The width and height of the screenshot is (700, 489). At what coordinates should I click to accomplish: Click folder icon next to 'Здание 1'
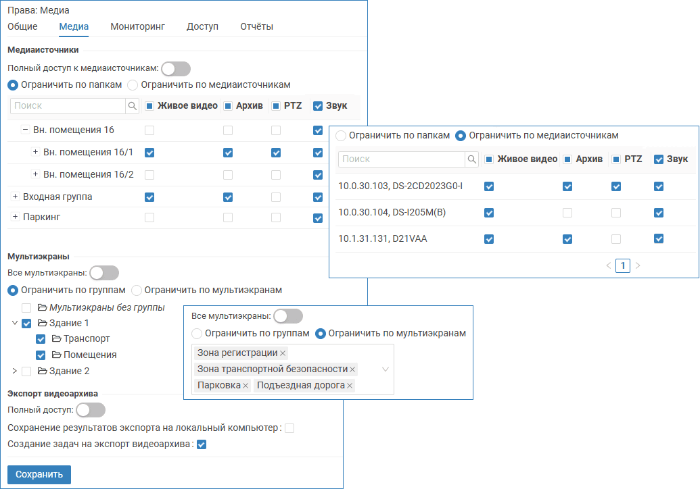tap(42, 323)
